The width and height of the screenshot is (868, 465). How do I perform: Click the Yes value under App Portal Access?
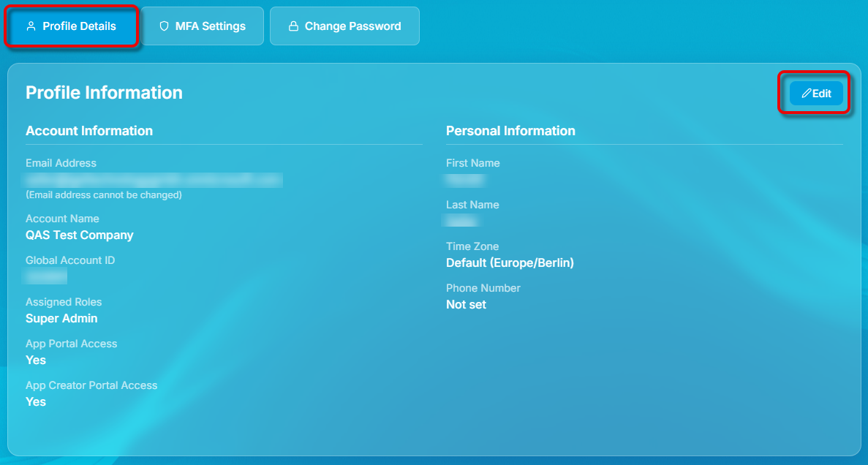click(x=36, y=360)
